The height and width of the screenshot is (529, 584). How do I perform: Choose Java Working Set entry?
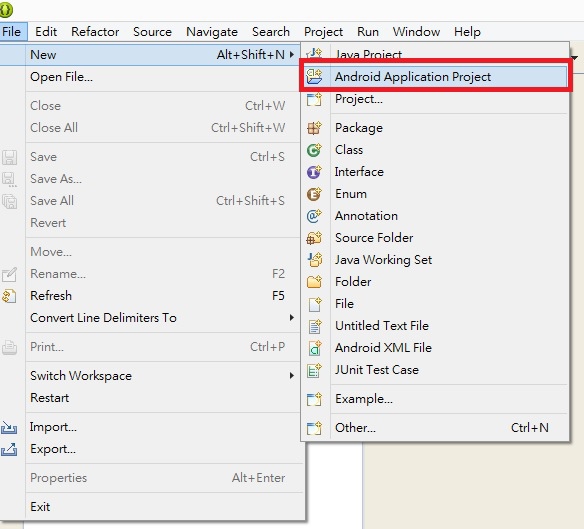[435, 260]
